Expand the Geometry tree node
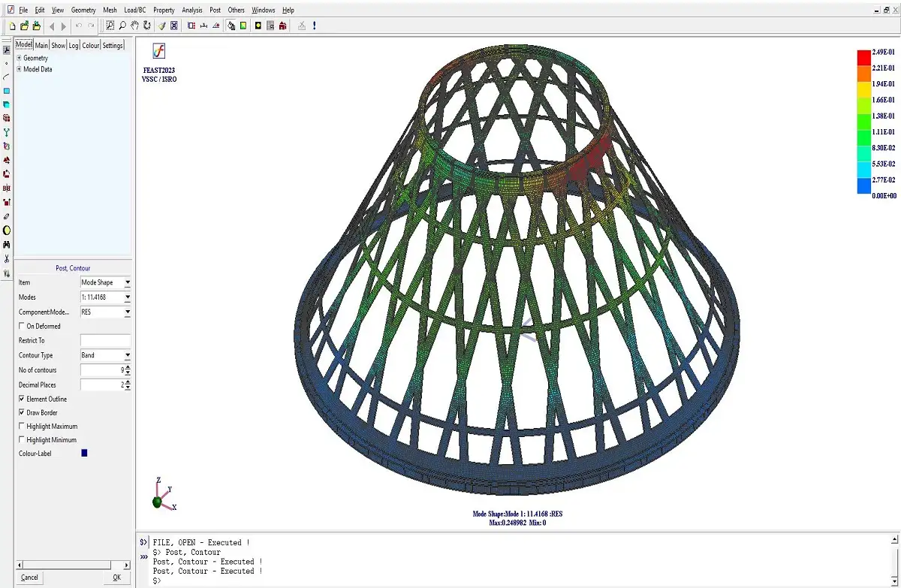901x588 pixels. click(x=19, y=58)
